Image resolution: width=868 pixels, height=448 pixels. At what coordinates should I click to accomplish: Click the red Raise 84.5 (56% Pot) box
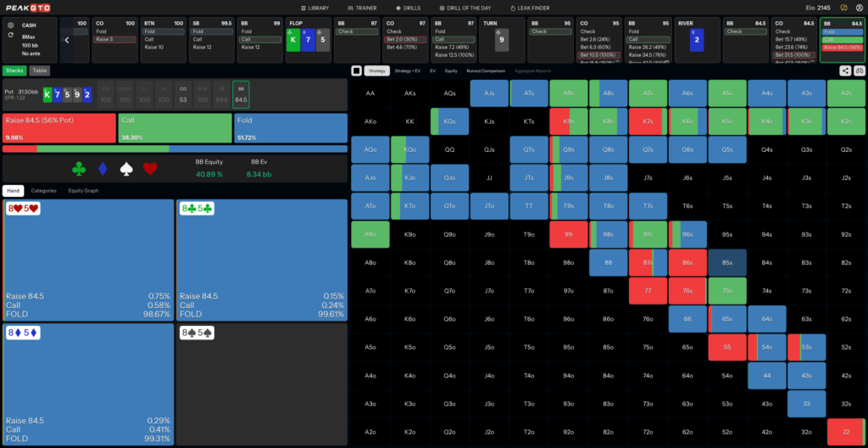[59, 128]
